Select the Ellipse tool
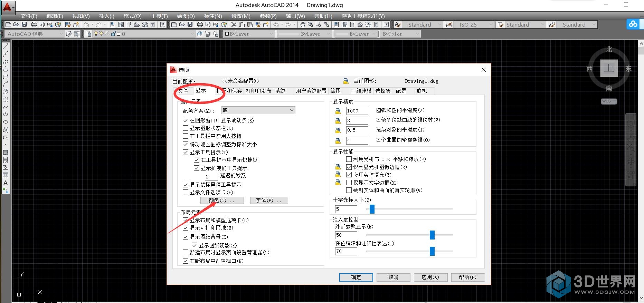644x303 pixels. [6, 114]
